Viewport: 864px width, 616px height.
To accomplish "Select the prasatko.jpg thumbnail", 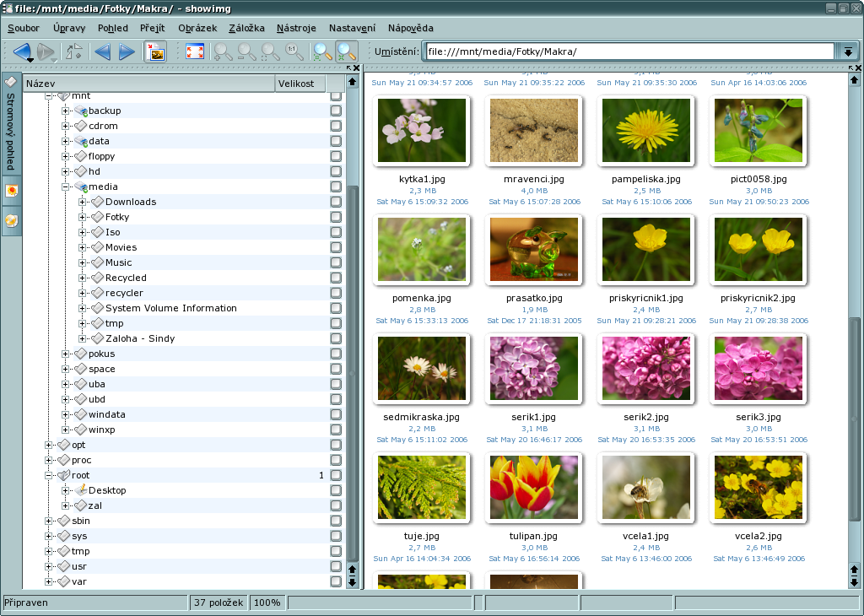I will coord(533,249).
